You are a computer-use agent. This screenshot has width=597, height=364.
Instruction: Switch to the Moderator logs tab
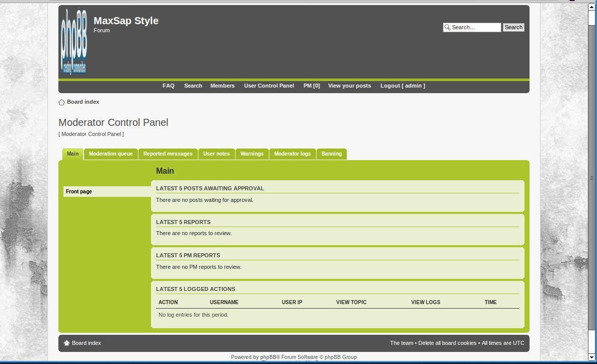click(292, 154)
